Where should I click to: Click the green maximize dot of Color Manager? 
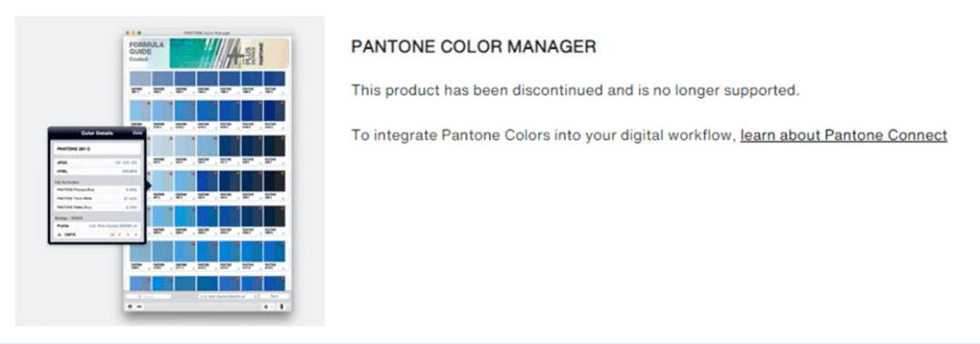pyautogui.click(x=139, y=32)
